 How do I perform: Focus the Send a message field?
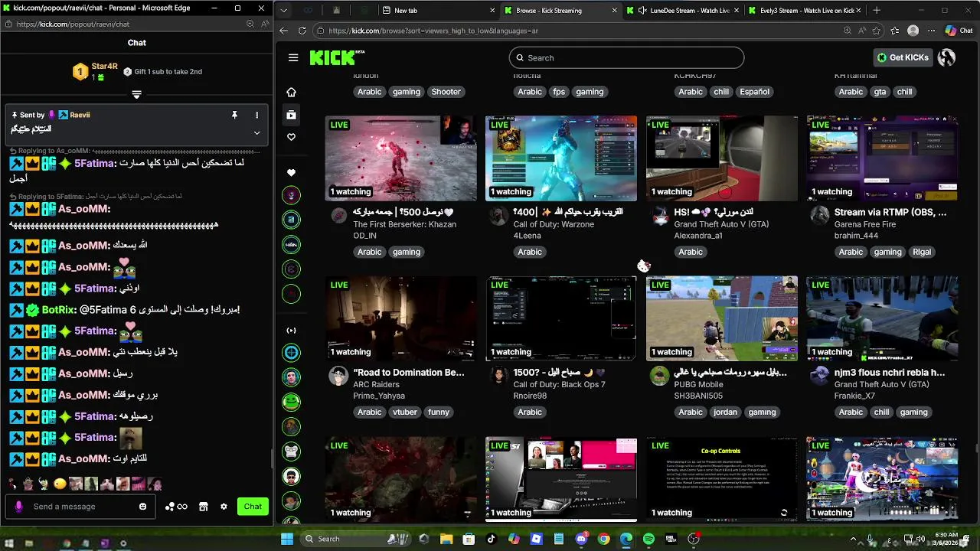[80, 507]
